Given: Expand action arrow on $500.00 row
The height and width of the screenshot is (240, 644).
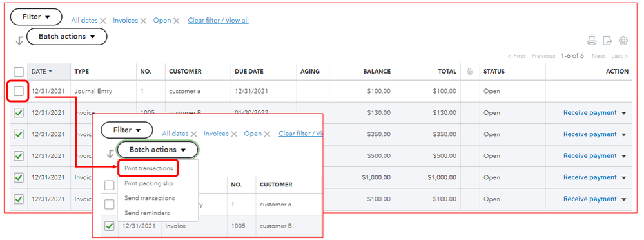Looking at the screenshot, I should point(624,156).
